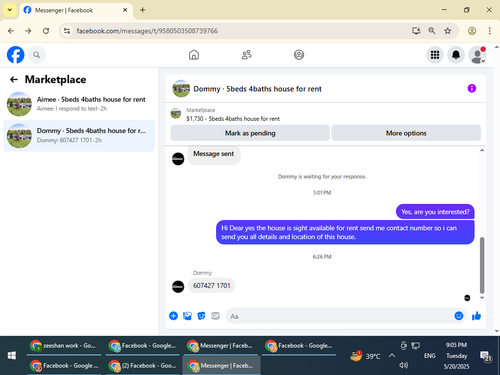
Task: Click the chat scroll up arrow
Action: pos(482,150)
